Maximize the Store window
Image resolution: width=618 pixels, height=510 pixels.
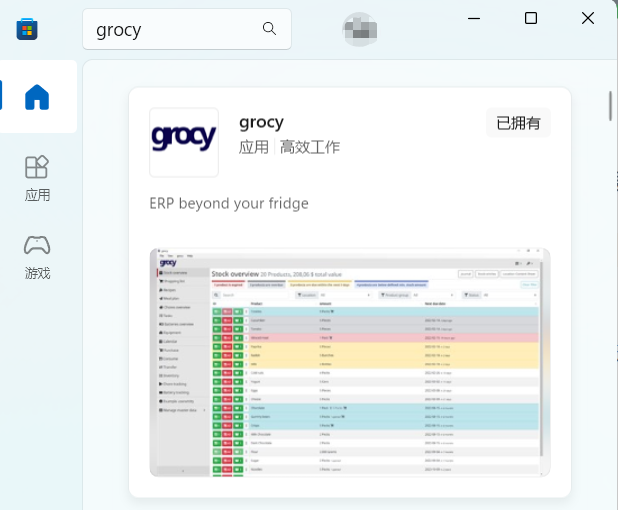531,18
